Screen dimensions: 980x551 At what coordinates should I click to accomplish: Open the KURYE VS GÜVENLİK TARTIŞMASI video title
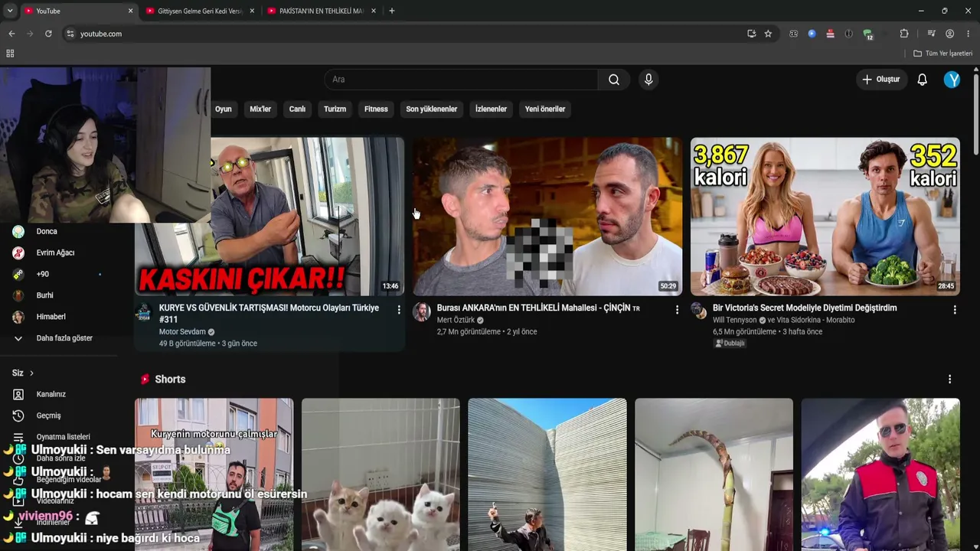[269, 314]
